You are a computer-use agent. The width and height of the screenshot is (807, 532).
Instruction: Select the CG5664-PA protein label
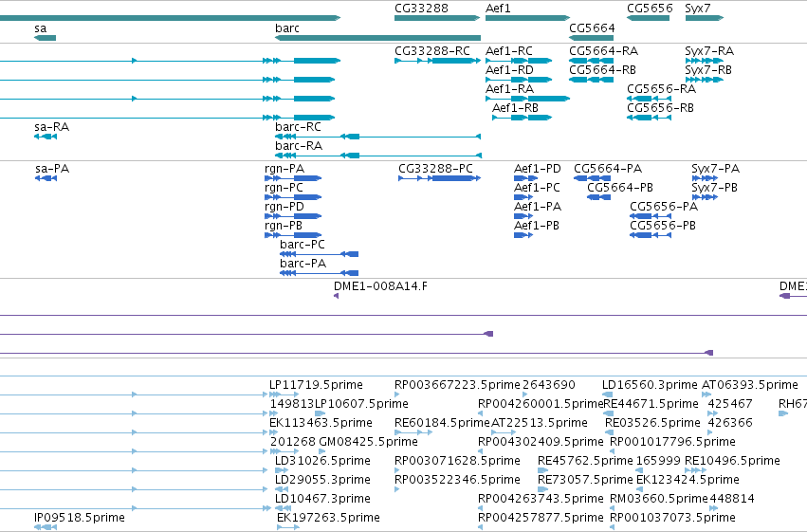click(608, 169)
